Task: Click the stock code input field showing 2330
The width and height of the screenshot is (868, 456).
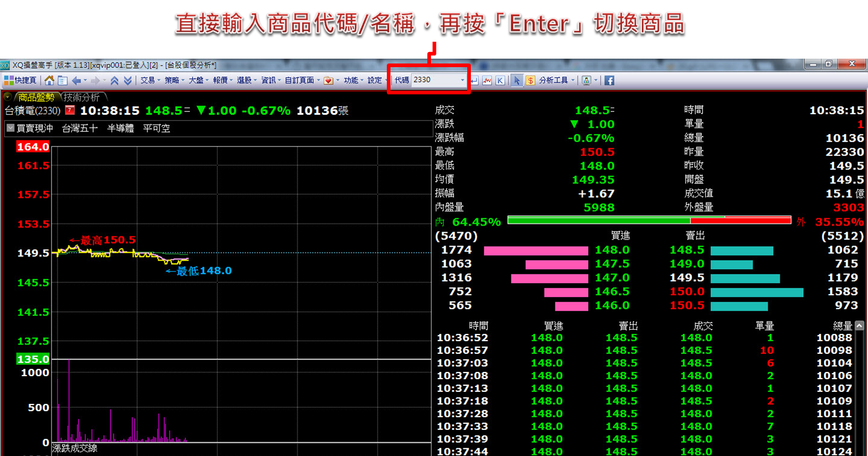Action: point(435,80)
